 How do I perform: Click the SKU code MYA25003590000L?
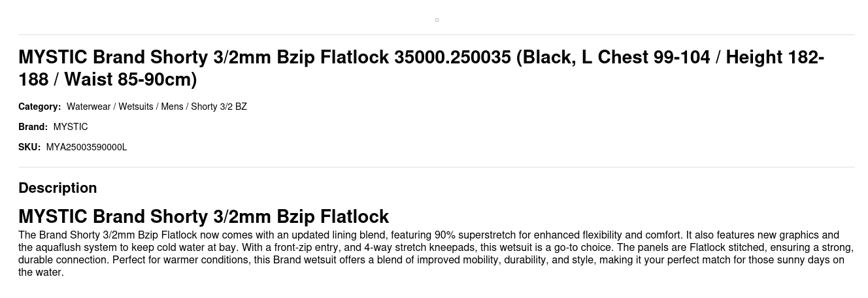86,147
